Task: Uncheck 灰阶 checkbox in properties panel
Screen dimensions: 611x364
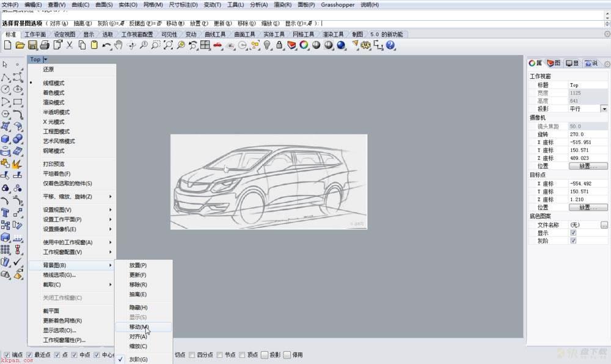Action: [x=573, y=241]
